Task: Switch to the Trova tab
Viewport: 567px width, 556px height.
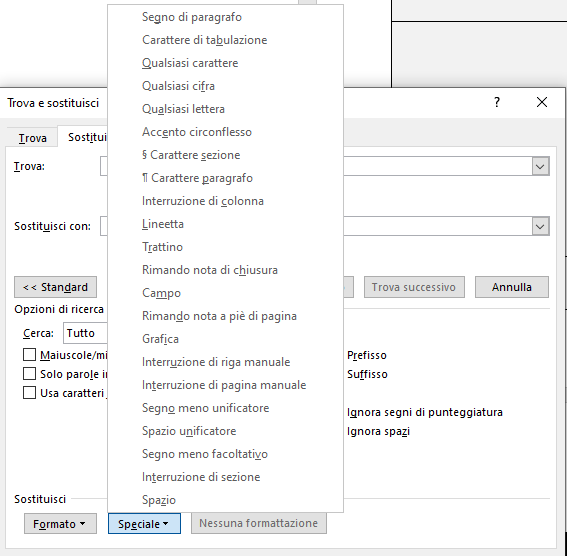Action: click(x=33, y=138)
